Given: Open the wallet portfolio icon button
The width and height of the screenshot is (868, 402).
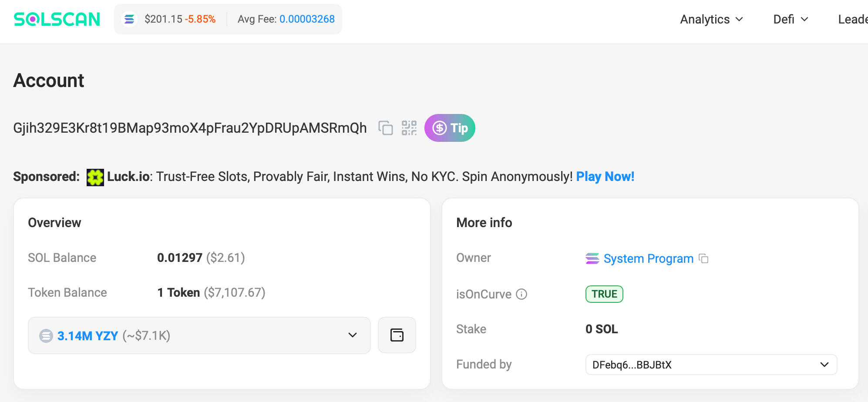Looking at the screenshot, I should (x=397, y=335).
